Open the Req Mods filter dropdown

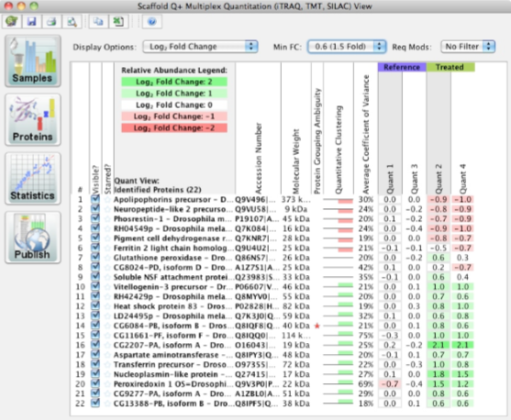pyautogui.click(x=468, y=47)
